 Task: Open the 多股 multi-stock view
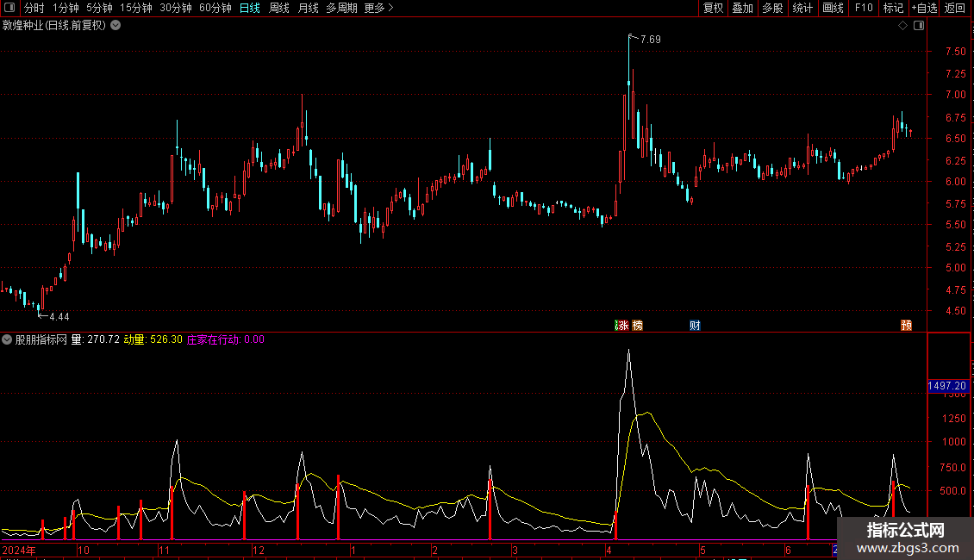pos(773,8)
